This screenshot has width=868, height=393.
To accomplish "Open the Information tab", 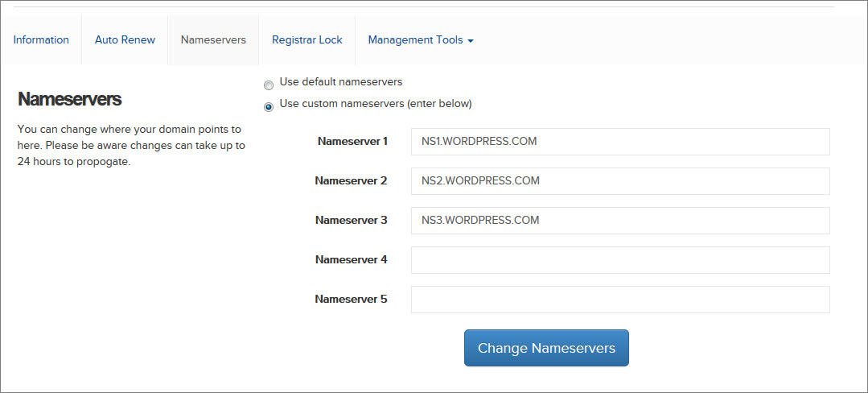I will pos(41,40).
